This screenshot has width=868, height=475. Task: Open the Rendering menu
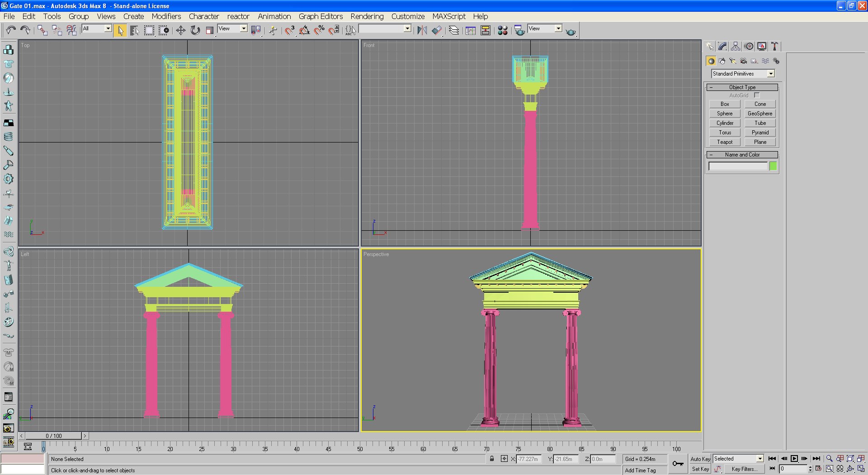(367, 16)
